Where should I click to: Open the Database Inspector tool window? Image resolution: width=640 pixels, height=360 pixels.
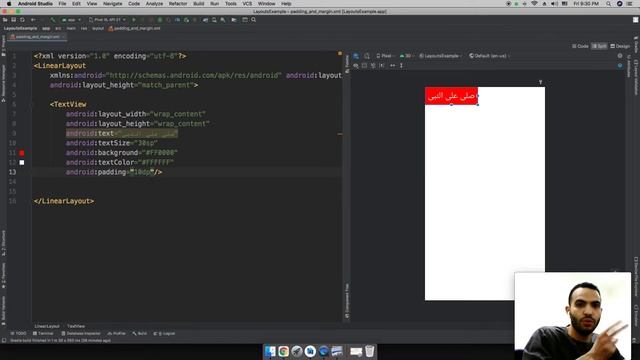click(81, 333)
